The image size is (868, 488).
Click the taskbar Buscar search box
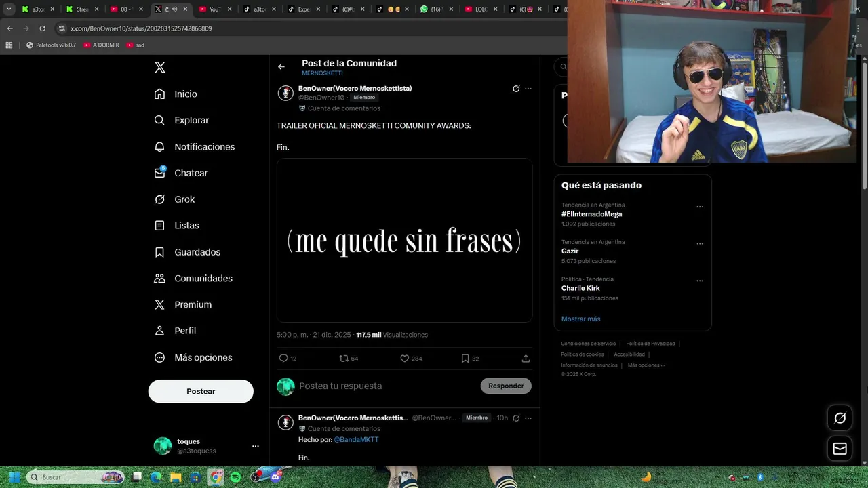75,477
